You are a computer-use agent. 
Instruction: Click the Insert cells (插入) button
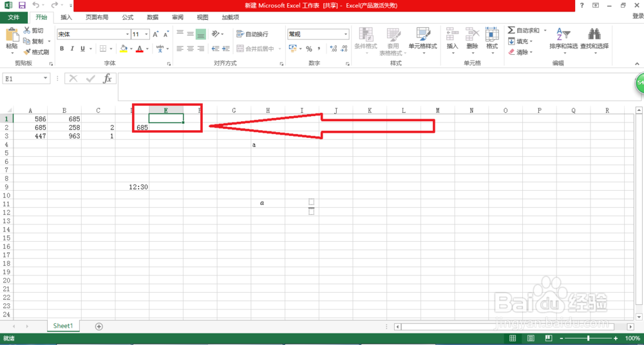point(452,41)
